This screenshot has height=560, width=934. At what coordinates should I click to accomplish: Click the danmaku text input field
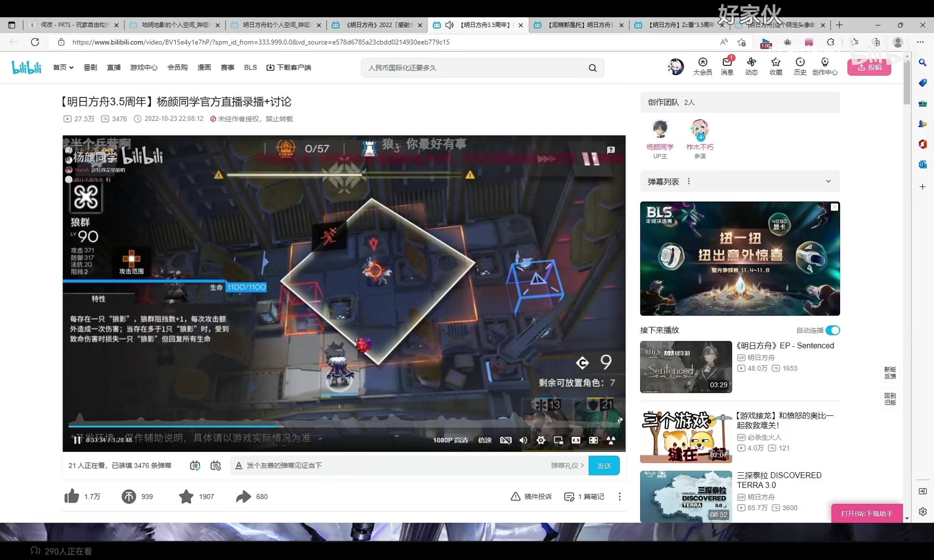[392, 465]
